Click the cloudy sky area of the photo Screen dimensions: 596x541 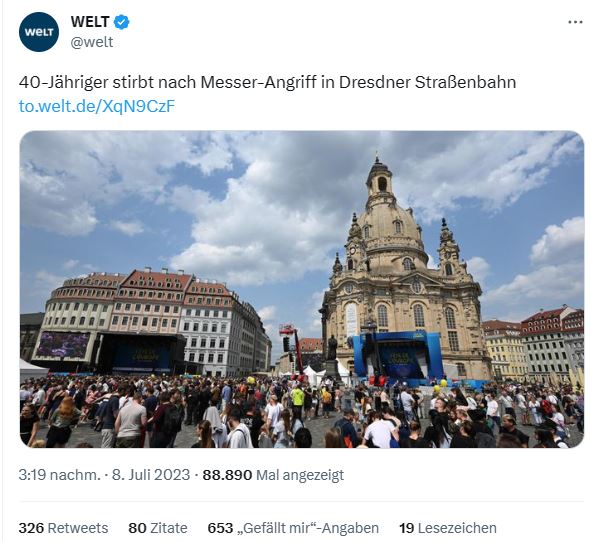190,198
